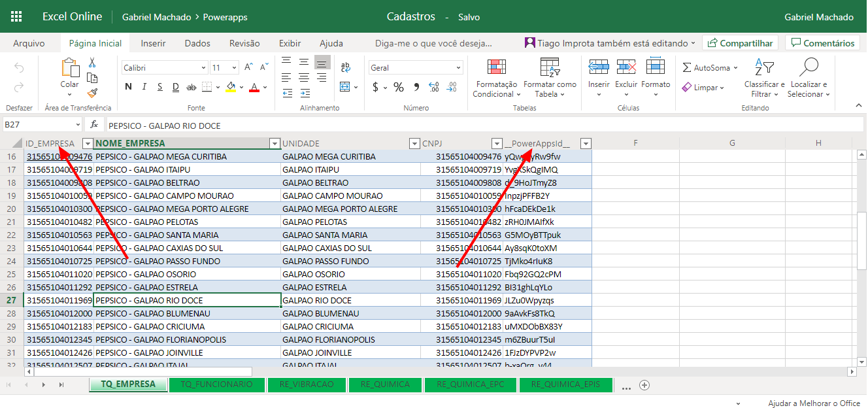Click the Limpar button
868x408 pixels.
click(x=703, y=87)
